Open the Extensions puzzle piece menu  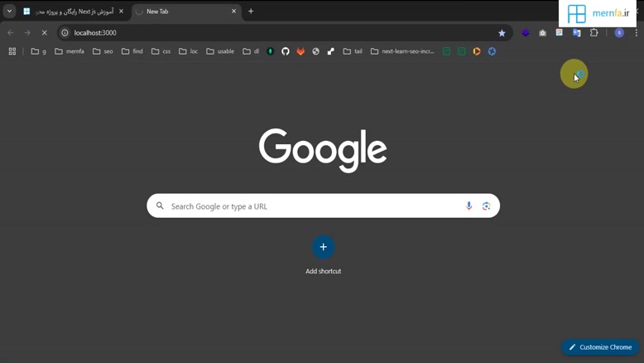pos(594,33)
